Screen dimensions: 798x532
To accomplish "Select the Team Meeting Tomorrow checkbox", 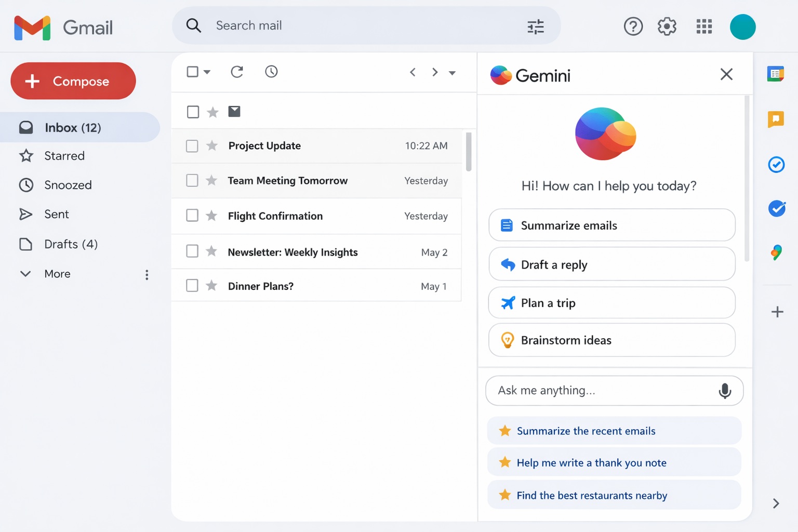I will tap(192, 180).
